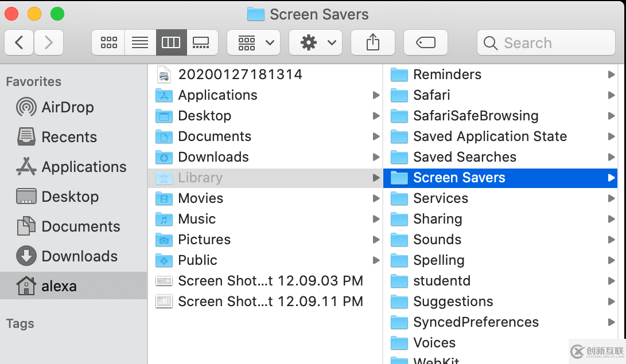The width and height of the screenshot is (626, 364).
Task: Go back with the left arrow
Action: [x=20, y=43]
